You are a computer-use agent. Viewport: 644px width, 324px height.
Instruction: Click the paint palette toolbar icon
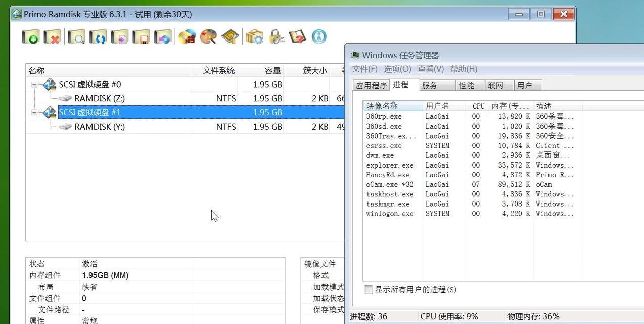[208, 36]
